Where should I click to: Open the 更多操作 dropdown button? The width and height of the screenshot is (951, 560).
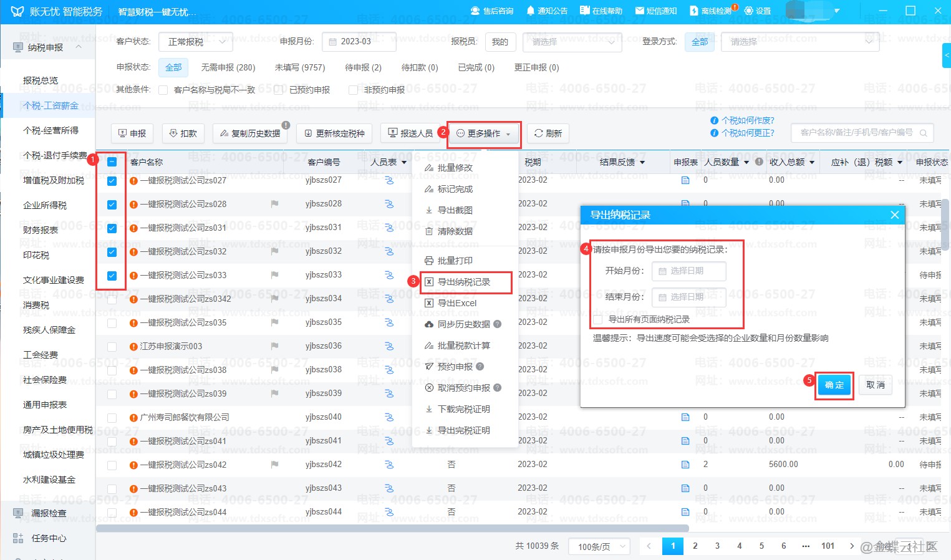[x=484, y=133]
